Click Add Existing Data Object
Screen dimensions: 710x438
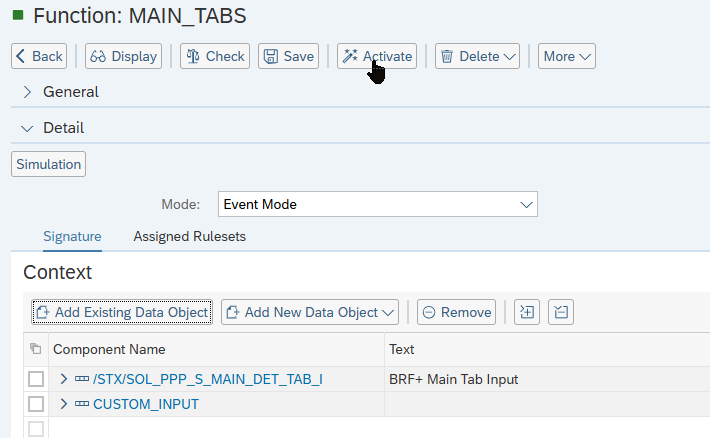point(122,312)
